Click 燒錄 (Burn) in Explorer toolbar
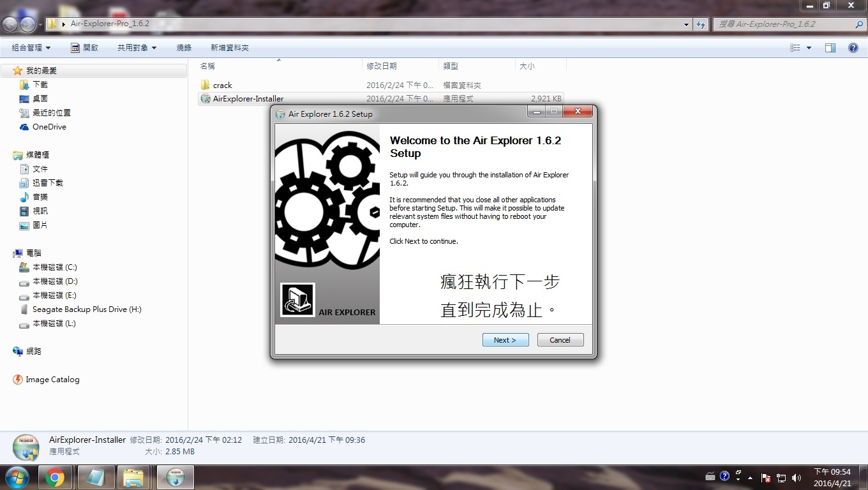 [184, 48]
